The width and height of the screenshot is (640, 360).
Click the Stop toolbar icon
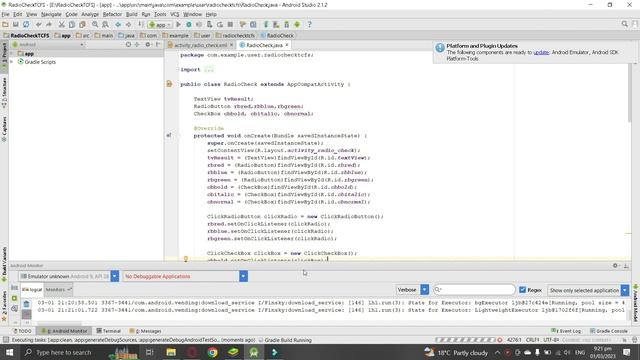[230, 24]
